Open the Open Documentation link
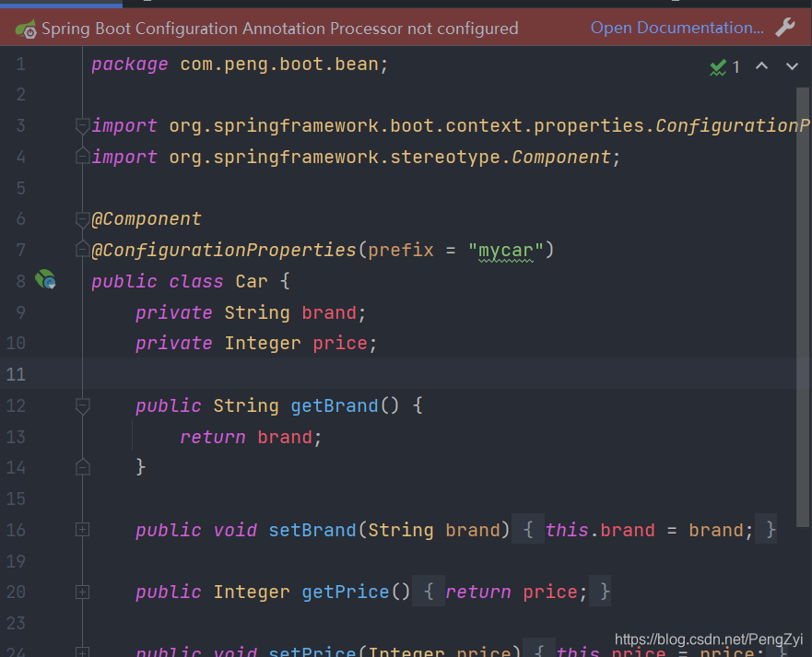 coord(677,28)
